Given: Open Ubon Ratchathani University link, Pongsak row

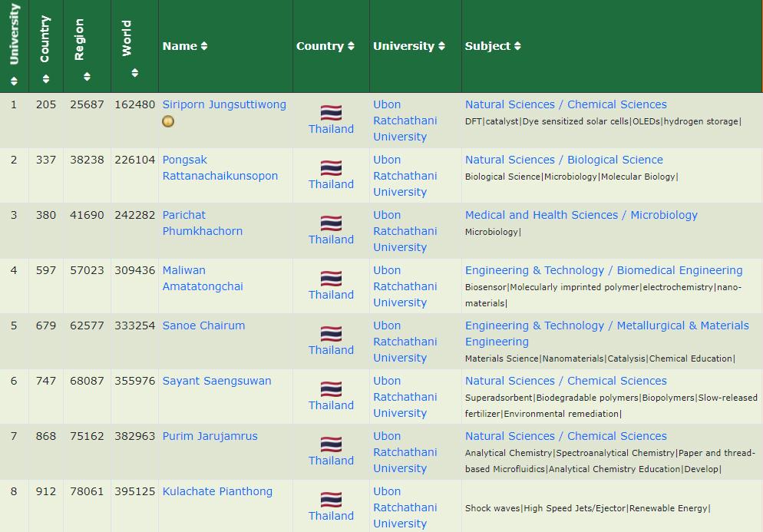Looking at the screenshot, I should (405, 176).
